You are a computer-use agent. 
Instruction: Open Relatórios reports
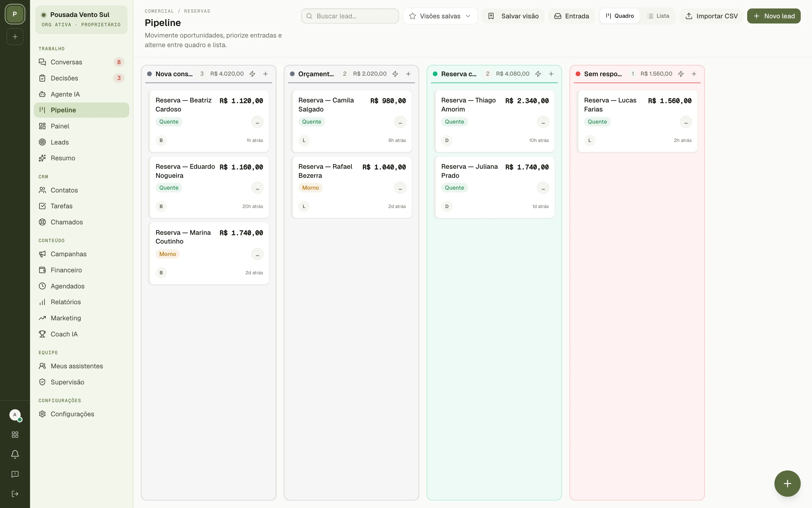(x=81, y=302)
